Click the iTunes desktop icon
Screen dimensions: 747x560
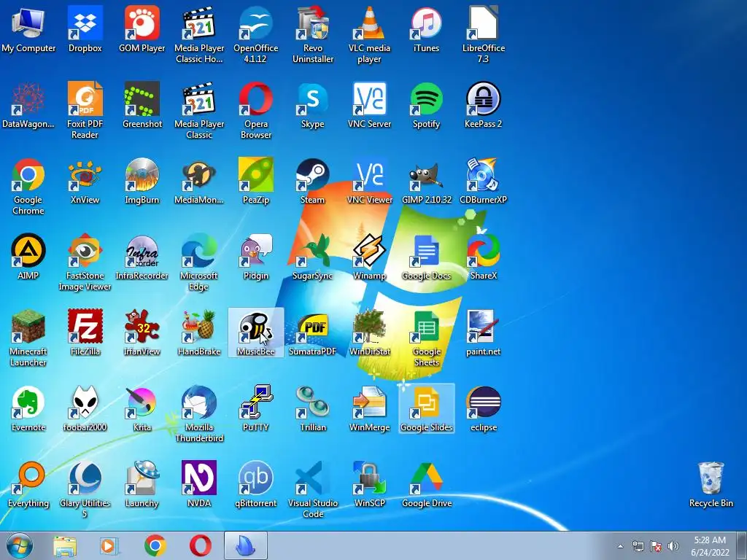coord(426,29)
